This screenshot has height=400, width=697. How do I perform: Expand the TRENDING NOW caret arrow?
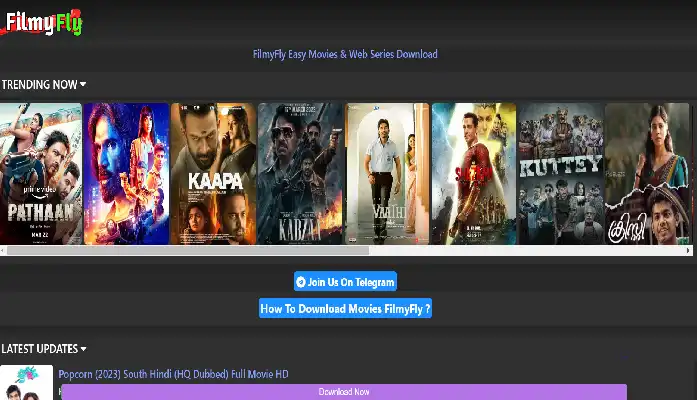pos(83,84)
